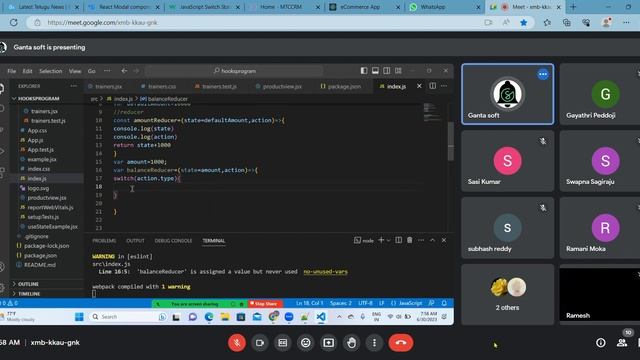The height and width of the screenshot is (360, 640).
Task: Open View menu in shared VS Code
Action: pyautogui.click(x=75, y=71)
